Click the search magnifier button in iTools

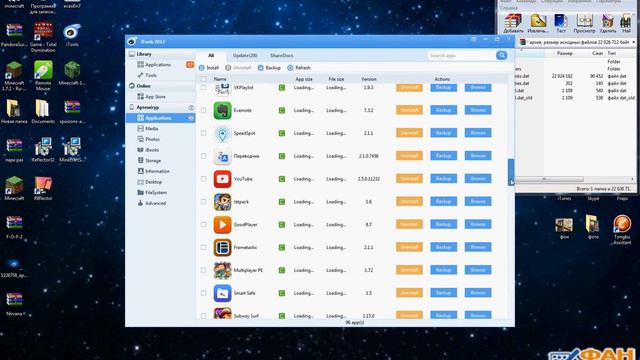502,56
